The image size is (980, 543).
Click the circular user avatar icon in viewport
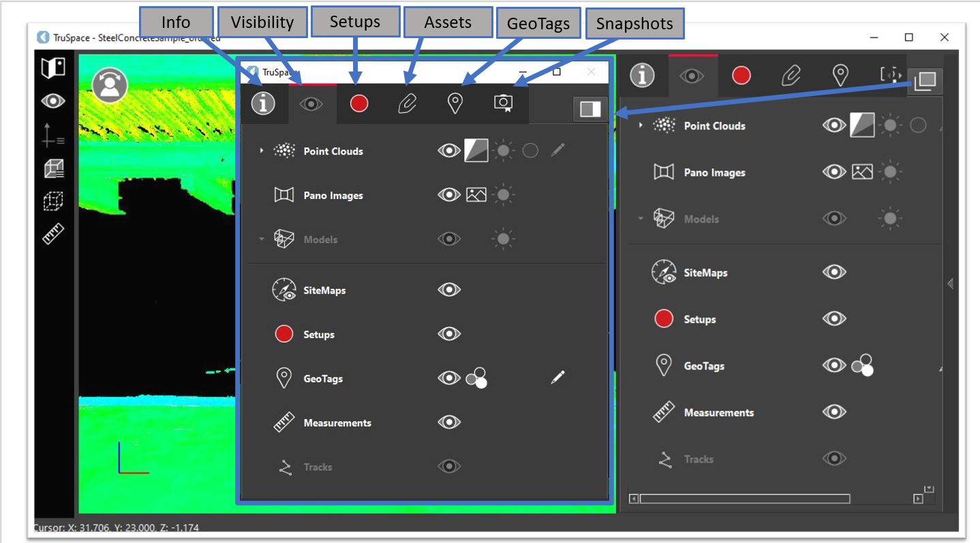110,85
